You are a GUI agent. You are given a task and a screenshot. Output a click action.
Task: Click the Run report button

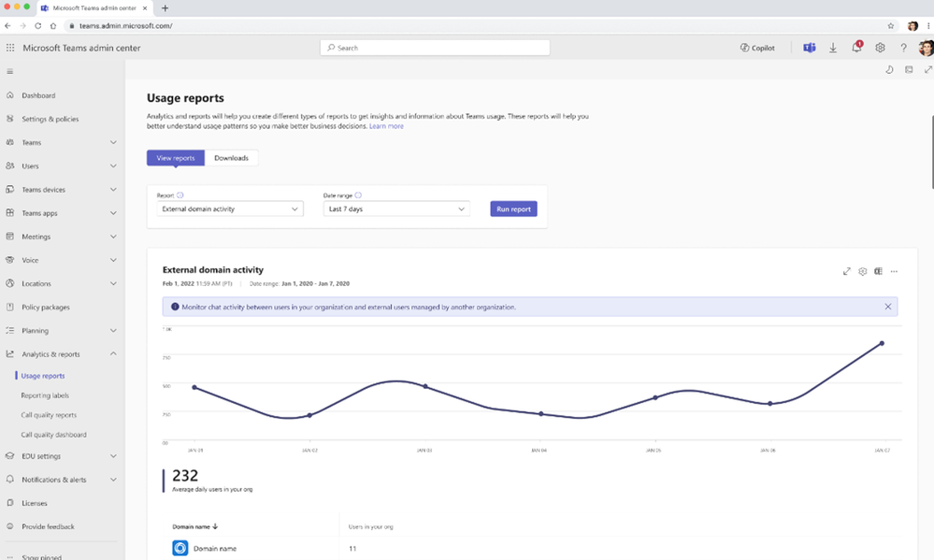click(513, 209)
